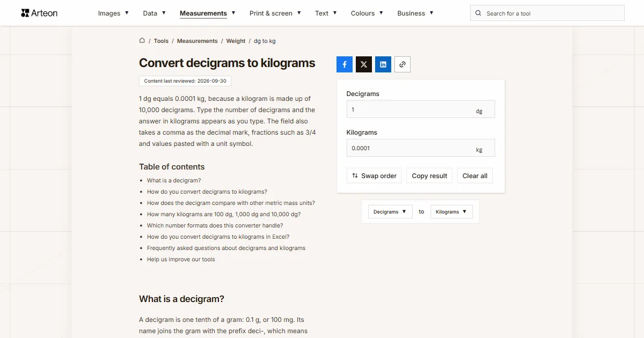Go to home via breadcrumb house icon

click(142, 40)
